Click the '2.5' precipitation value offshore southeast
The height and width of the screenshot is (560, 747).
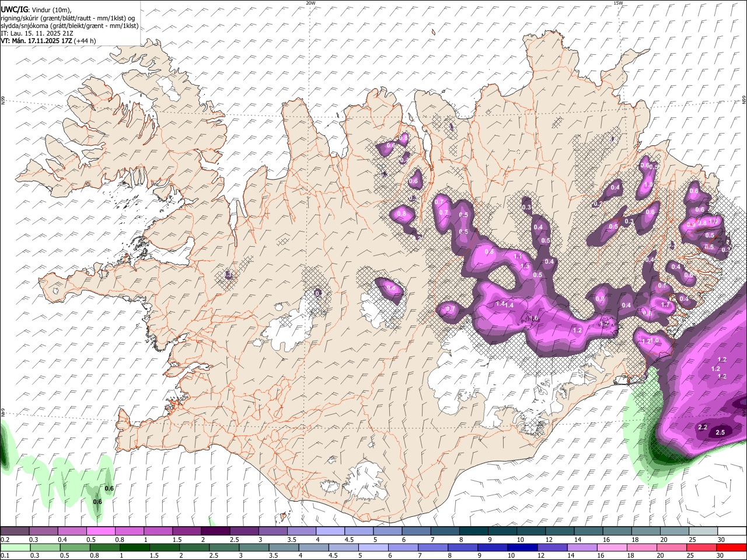(720, 432)
